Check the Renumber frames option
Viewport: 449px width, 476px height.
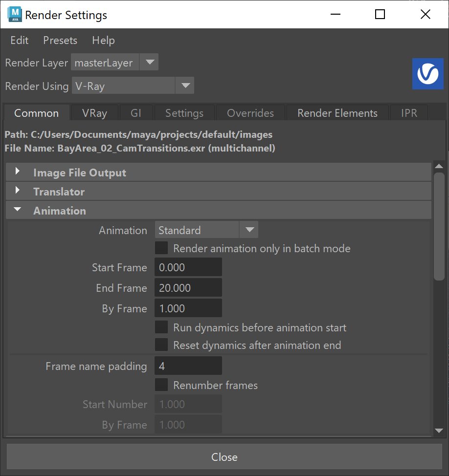coord(161,385)
